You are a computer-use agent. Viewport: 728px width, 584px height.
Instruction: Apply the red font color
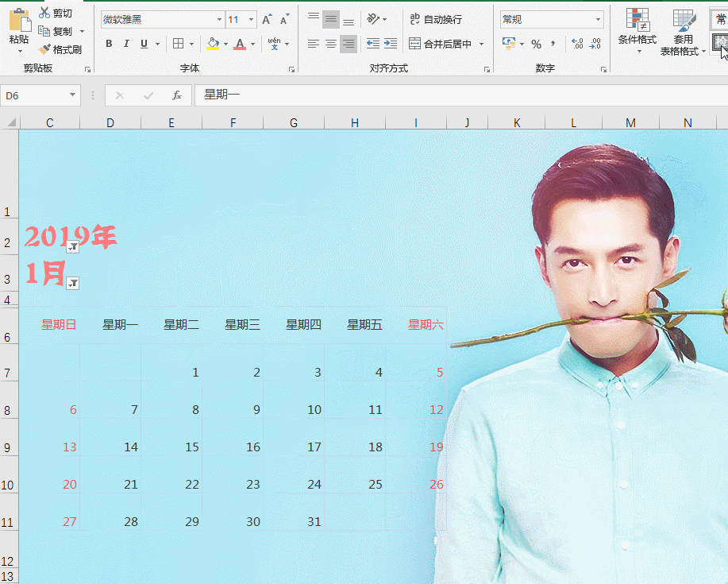(240, 44)
